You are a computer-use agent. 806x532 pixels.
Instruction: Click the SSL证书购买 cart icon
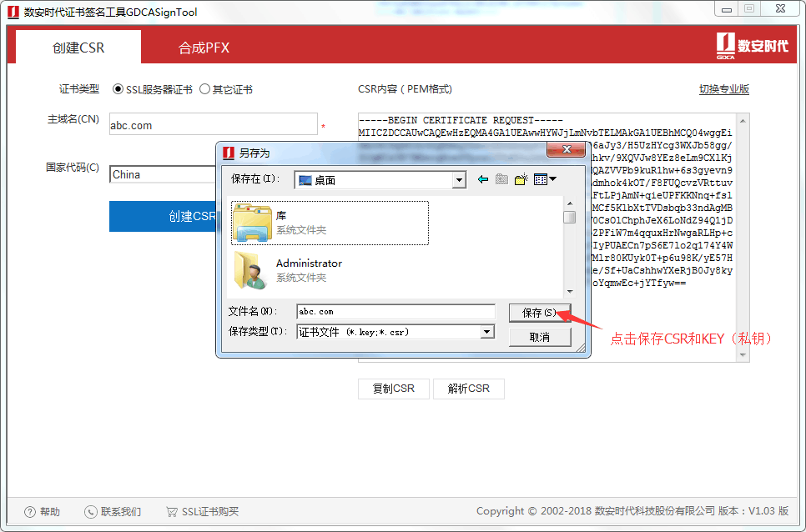tap(172, 511)
